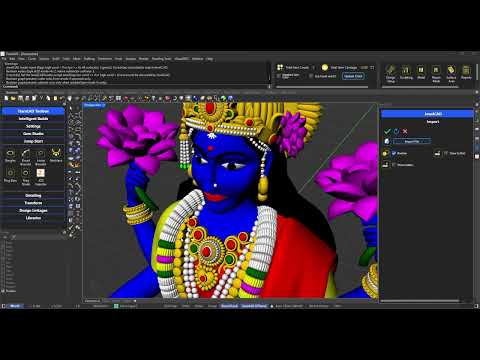Click the Sculpting icon
The width and height of the screenshot is (480, 360).
click(x=406, y=71)
